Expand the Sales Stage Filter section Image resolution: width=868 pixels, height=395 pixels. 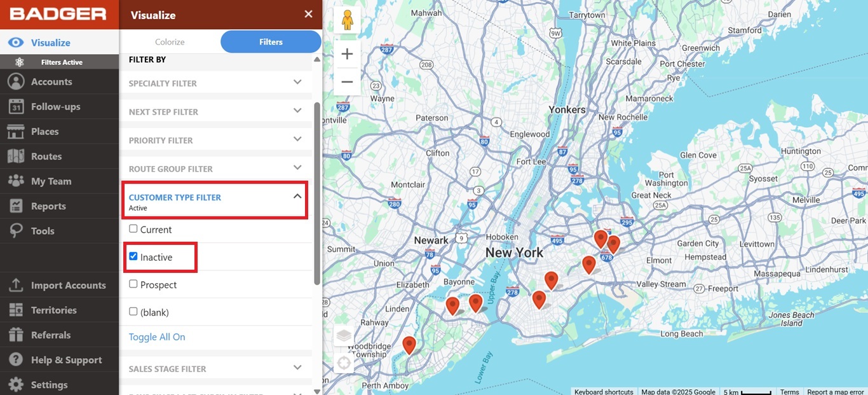(x=216, y=368)
